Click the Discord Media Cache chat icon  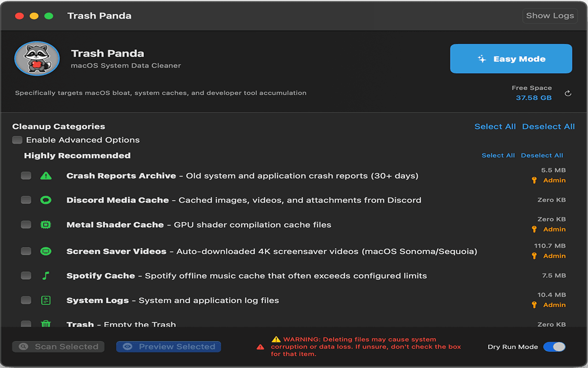point(45,200)
